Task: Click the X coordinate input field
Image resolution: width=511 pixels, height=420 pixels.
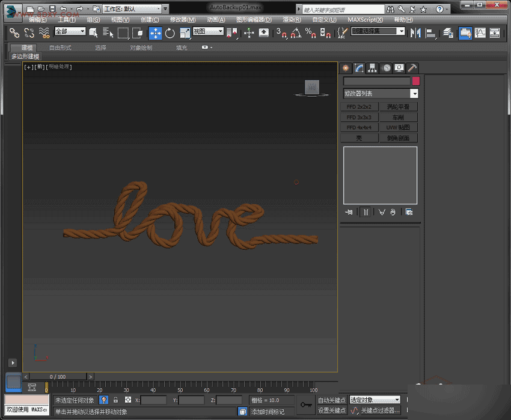Action: pos(153,400)
